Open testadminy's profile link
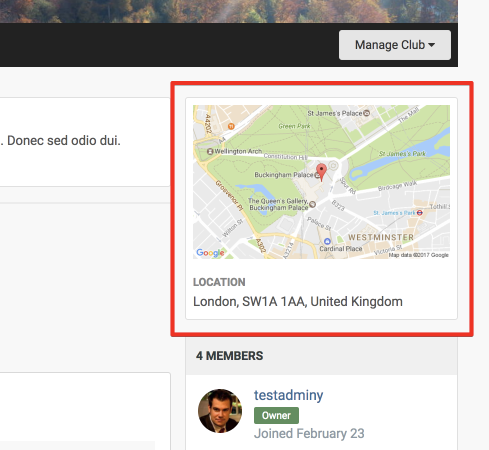This screenshot has width=489, height=450. pos(288,395)
